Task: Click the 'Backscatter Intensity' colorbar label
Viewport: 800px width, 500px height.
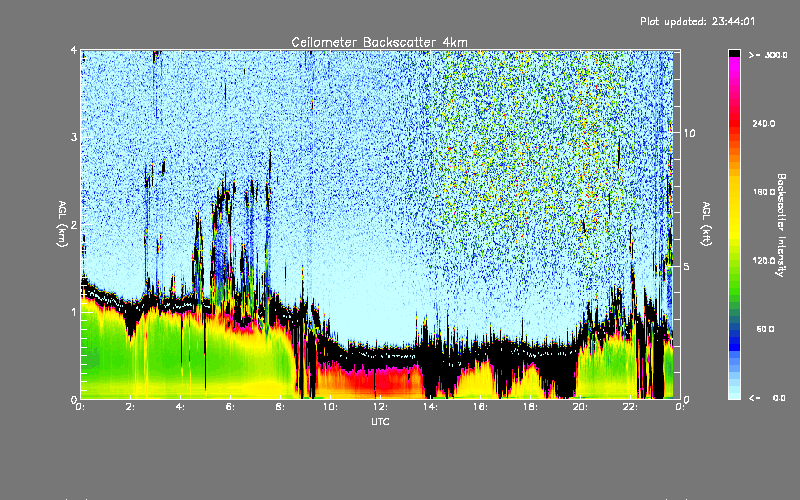Action: pos(781,225)
